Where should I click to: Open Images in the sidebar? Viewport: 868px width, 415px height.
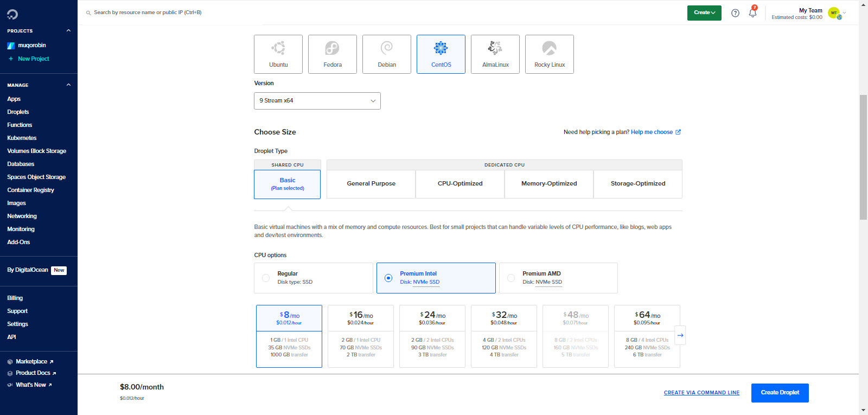point(16,203)
